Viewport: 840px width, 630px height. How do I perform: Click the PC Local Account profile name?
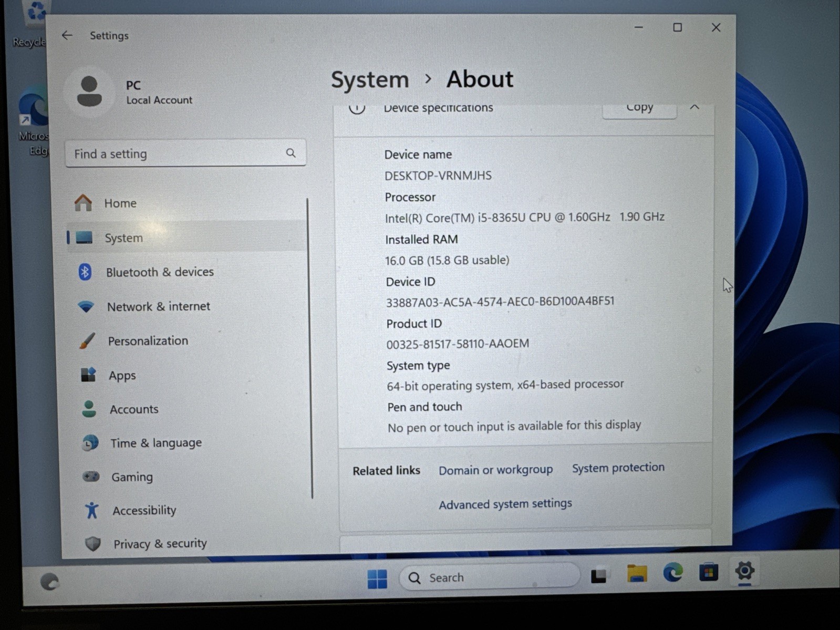click(x=159, y=92)
